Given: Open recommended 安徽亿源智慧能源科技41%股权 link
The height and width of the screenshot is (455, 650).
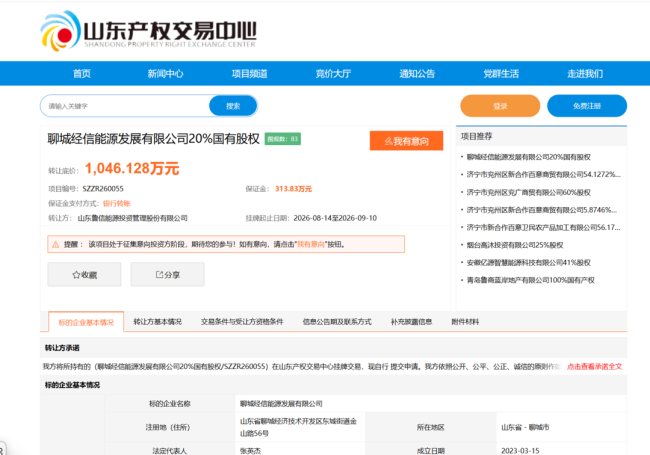Looking at the screenshot, I should click(529, 262).
